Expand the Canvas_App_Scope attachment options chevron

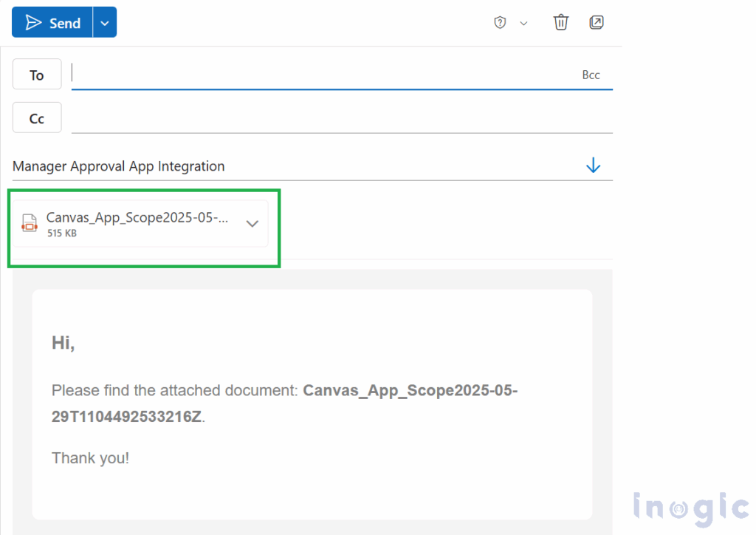pyautogui.click(x=252, y=223)
